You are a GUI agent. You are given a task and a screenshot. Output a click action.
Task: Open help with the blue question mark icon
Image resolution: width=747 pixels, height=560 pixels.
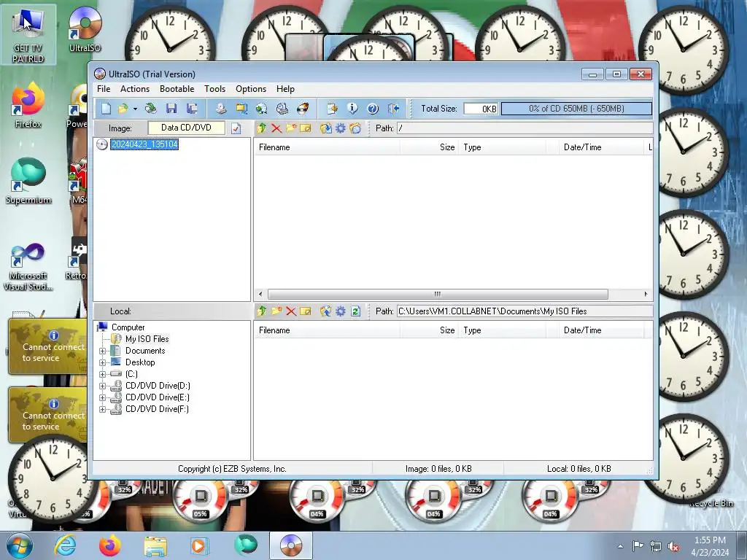(373, 109)
